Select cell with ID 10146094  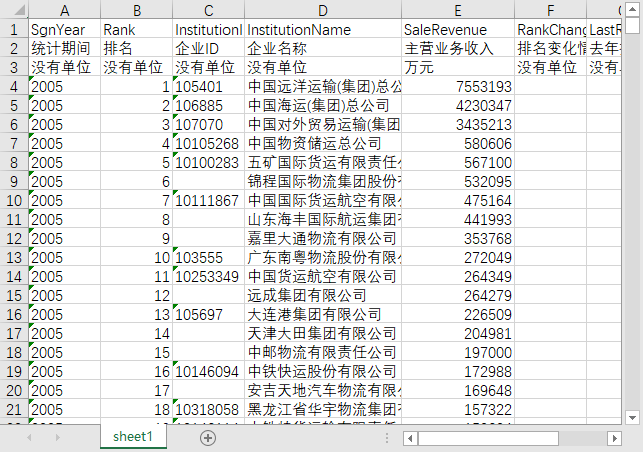[x=208, y=371]
